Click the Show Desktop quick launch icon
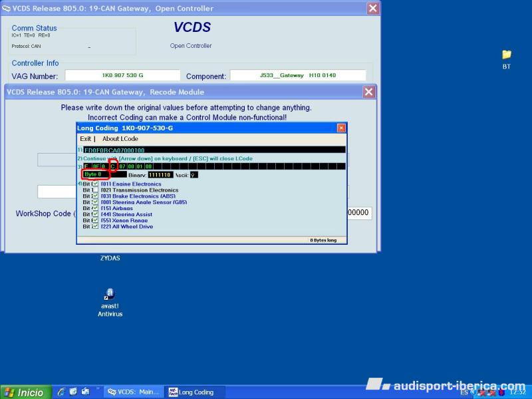532x399 pixels. point(73,392)
